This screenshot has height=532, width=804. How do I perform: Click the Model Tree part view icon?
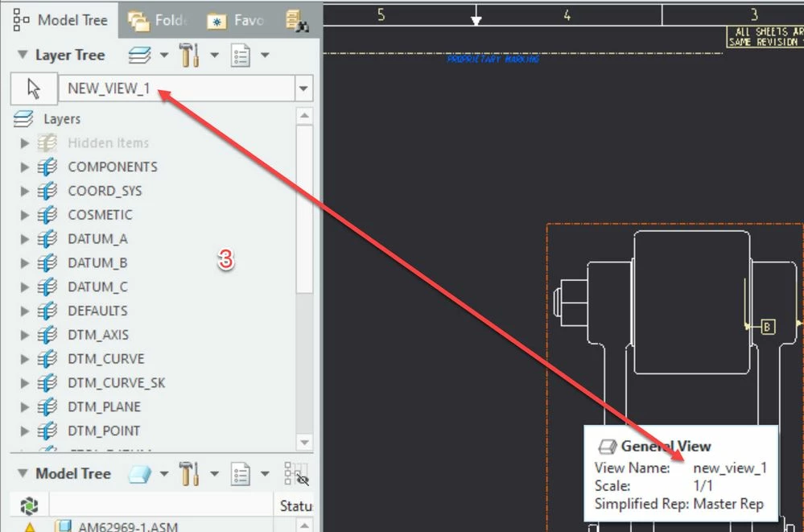139,474
